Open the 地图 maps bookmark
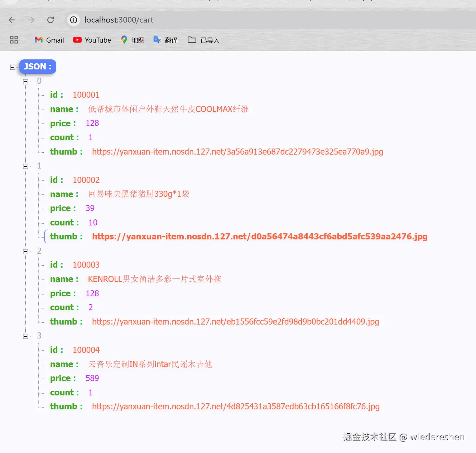The image size is (476, 453). coord(133,40)
